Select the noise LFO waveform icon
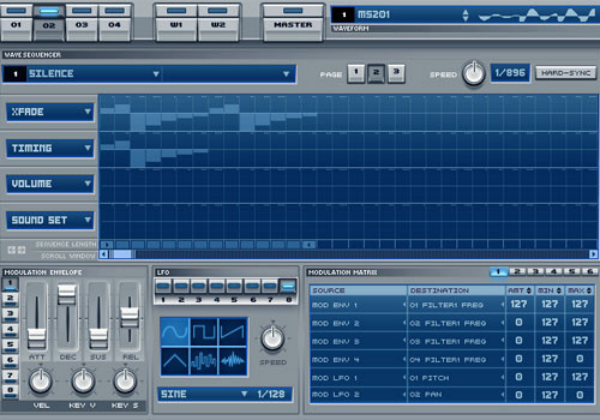The width and height of the screenshot is (600, 420). click(232, 361)
